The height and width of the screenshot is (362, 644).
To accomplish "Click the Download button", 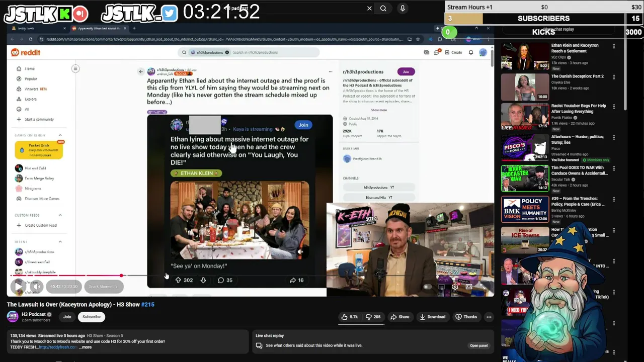I will click(433, 317).
